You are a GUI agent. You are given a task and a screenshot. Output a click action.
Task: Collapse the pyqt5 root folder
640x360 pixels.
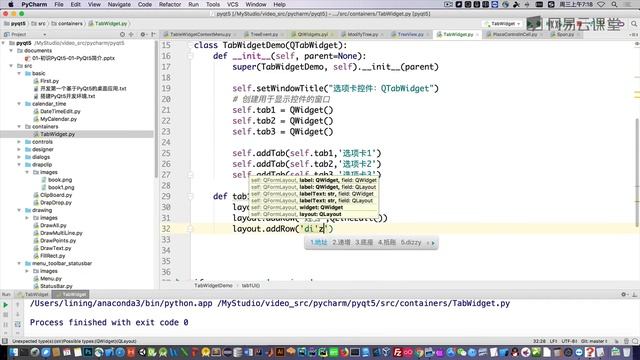(x=4, y=43)
